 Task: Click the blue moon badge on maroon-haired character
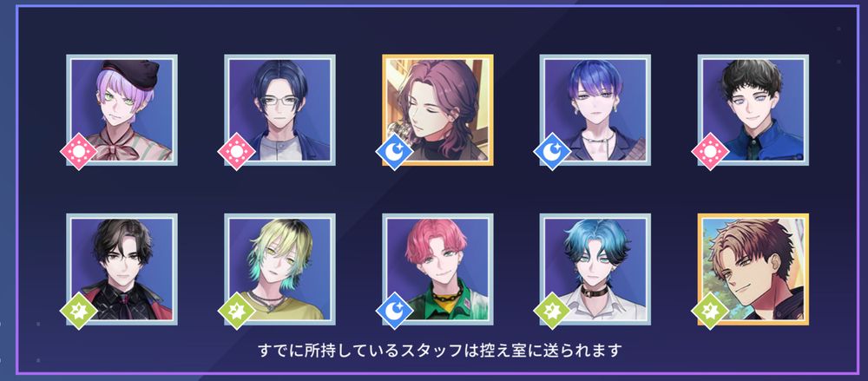click(394, 151)
